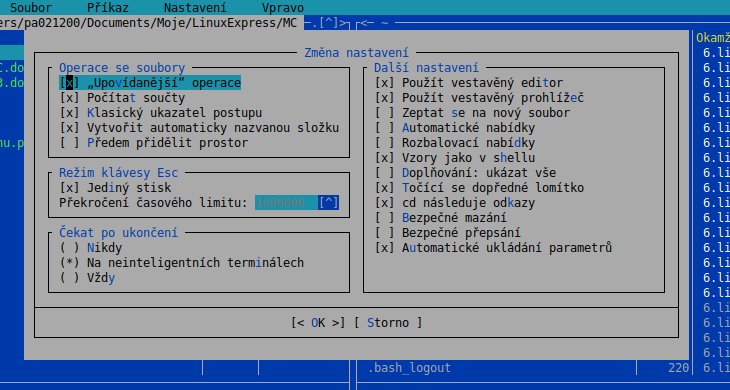Toggle Jediný stisk checkbox

tap(115, 188)
